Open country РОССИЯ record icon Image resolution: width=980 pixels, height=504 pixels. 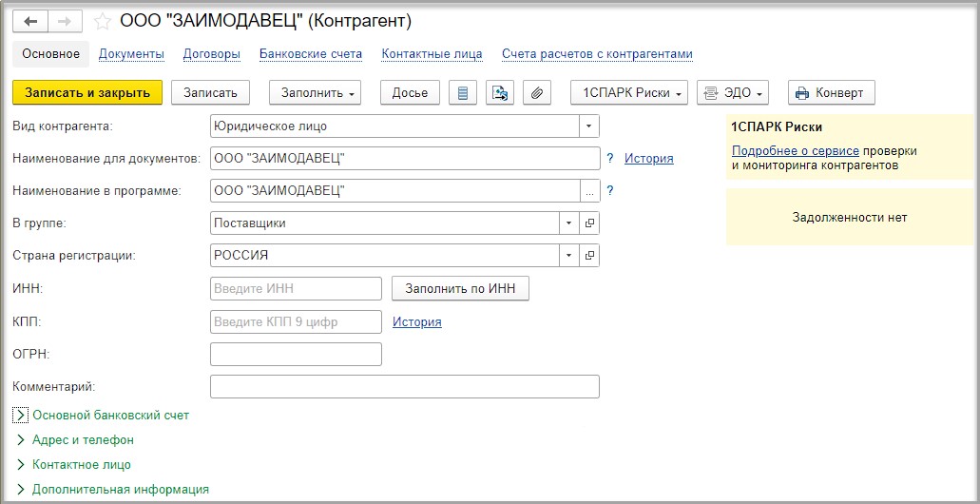click(589, 255)
